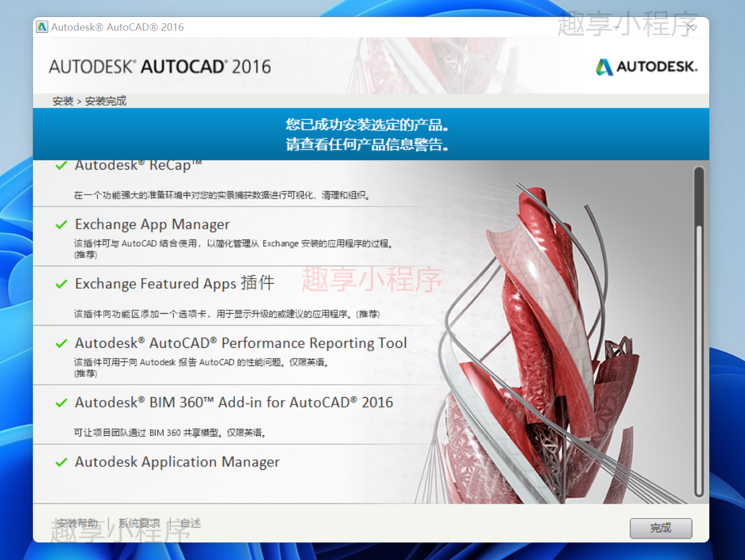This screenshot has height=560, width=745.
Task: Open the 自述 readme link
Action: click(191, 523)
